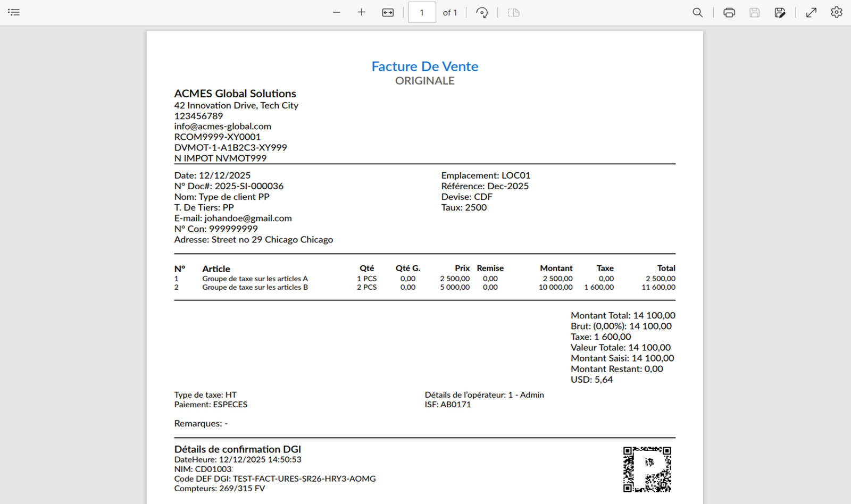851x504 pixels.
Task: Open the PDF viewer settings gear
Action: point(836,12)
